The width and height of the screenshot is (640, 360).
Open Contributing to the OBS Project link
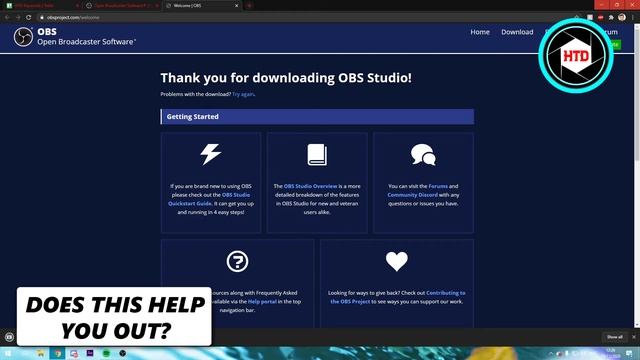tap(398, 297)
